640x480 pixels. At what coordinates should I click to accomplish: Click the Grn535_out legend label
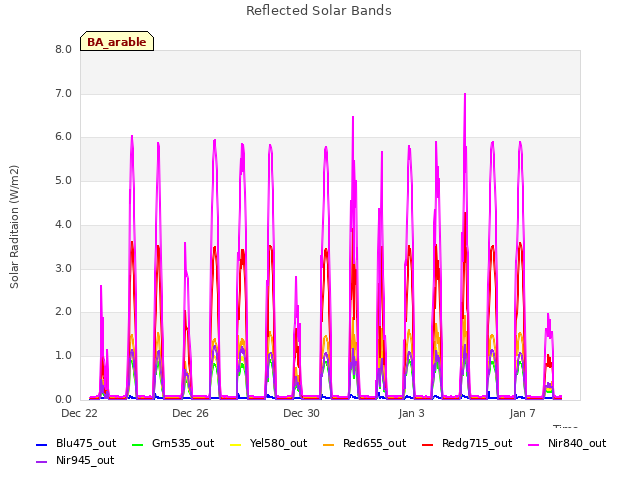click(x=183, y=444)
